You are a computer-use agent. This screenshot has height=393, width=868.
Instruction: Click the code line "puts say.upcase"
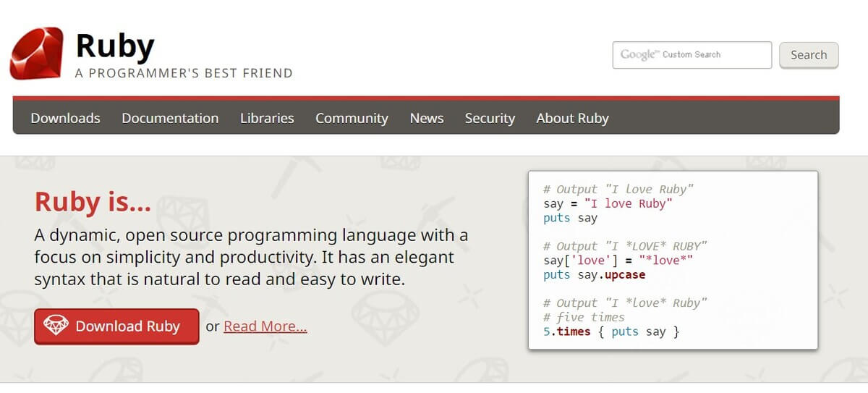pos(594,275)
